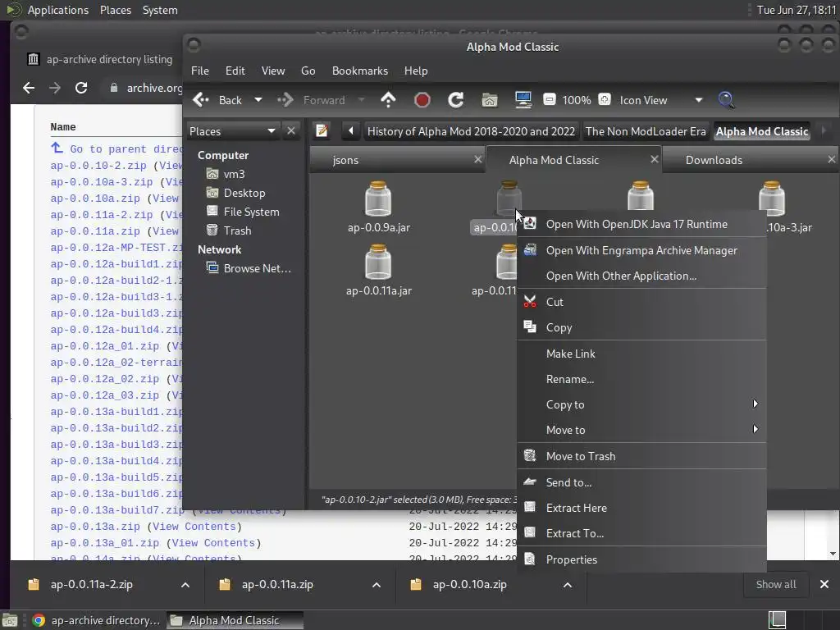840x630 pixels.
Task: Open the Icon View mode dropdown
Action: coord(661,100)
